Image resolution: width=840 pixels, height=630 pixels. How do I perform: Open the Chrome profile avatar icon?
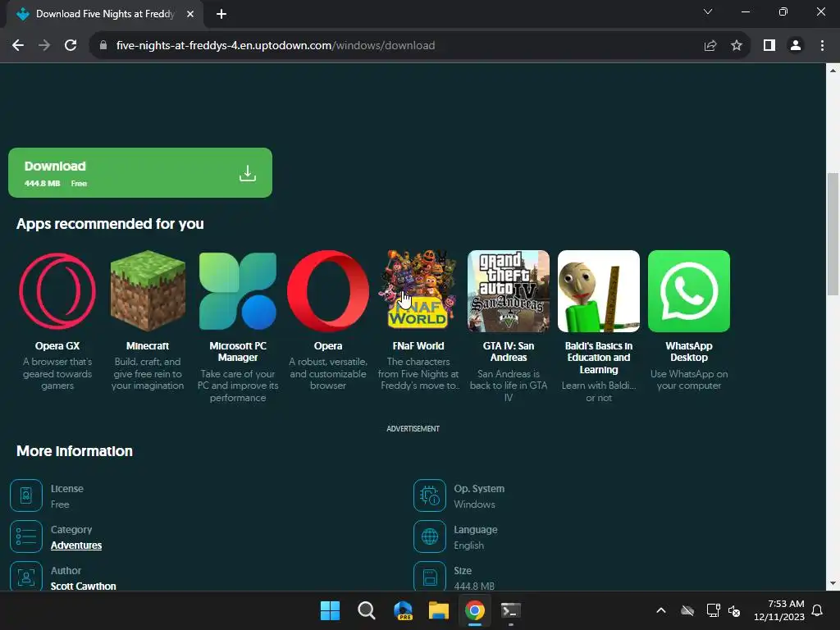coord(796,46)
